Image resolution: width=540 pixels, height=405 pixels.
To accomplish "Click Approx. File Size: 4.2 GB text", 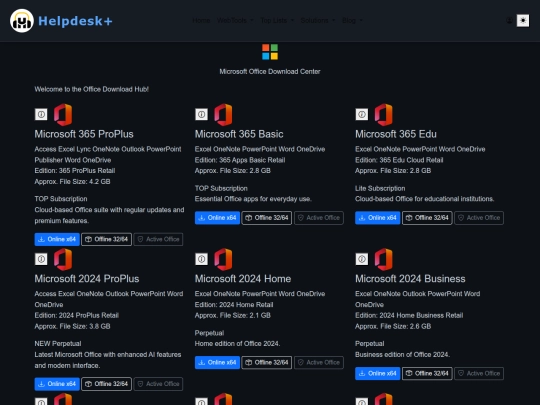I will [x=72, y=182].
